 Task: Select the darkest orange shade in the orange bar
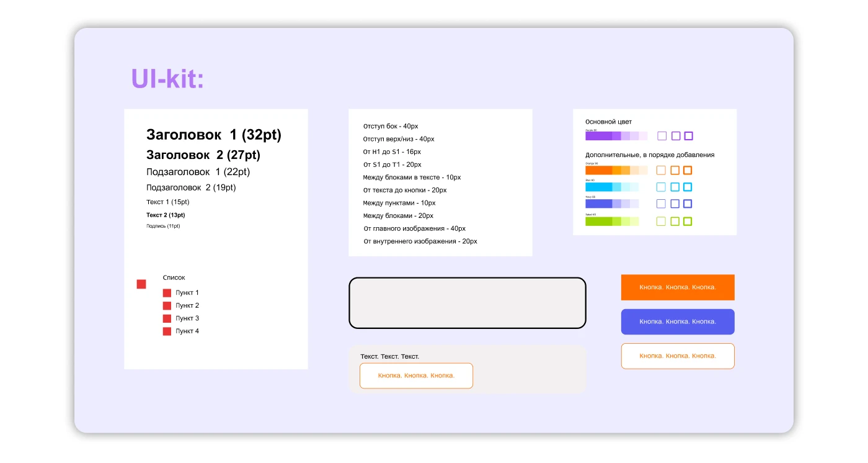599,170
